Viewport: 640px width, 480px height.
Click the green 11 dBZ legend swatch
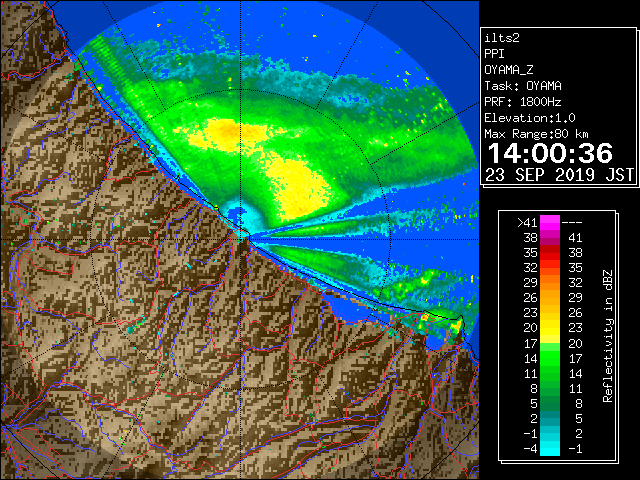tap(550, 373)
